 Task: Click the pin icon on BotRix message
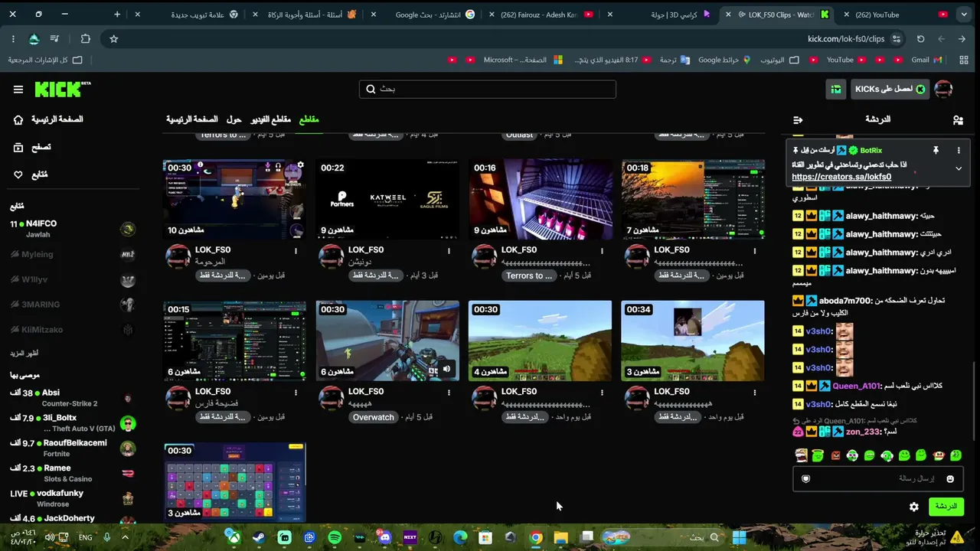pyautogui.click(x=936, y=151)
